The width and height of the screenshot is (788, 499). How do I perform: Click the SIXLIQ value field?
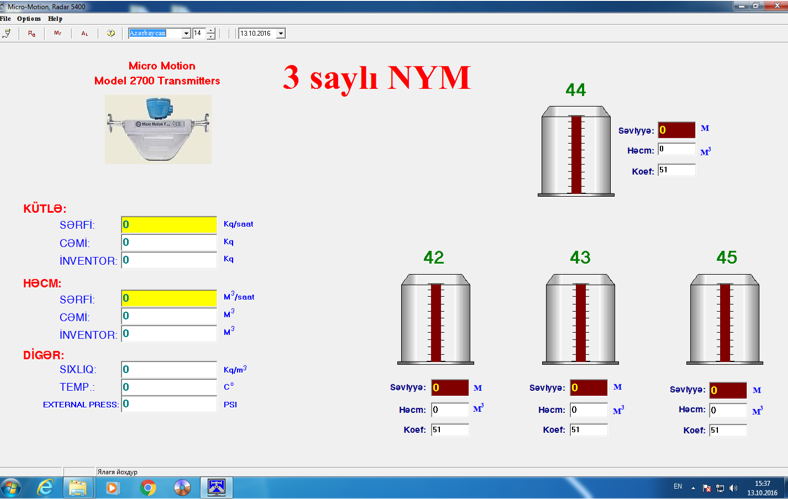(x=169, y=369)
